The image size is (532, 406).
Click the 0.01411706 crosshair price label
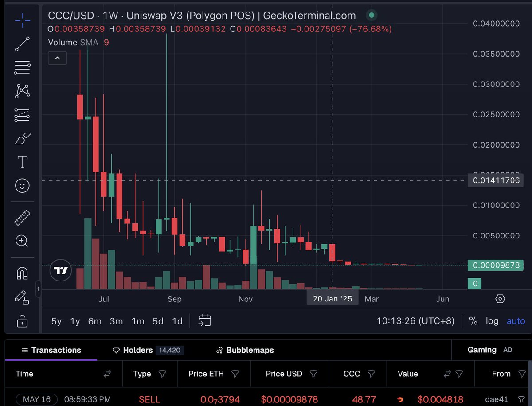pos(496,180)
